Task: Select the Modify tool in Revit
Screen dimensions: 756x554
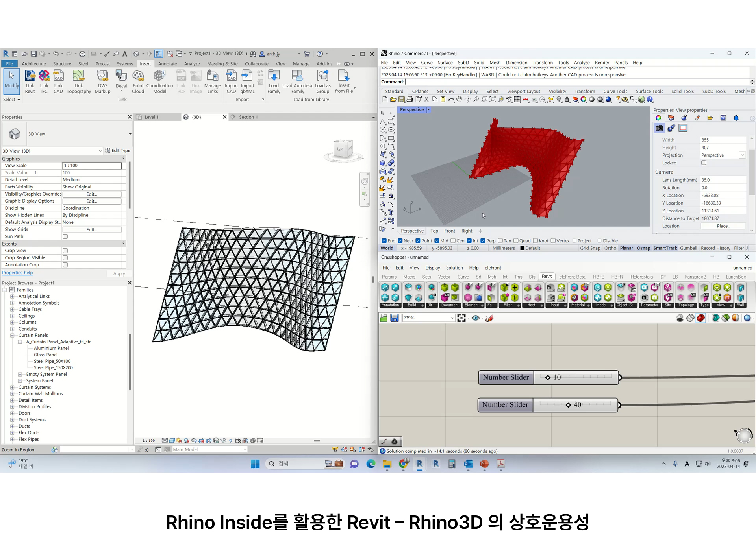Action: [x=11, y=81]
